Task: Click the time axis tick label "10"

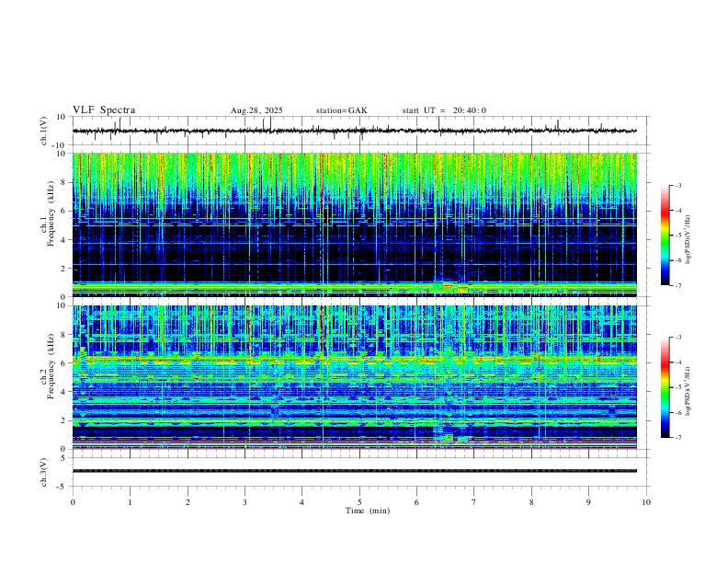Action: (646, 502)
